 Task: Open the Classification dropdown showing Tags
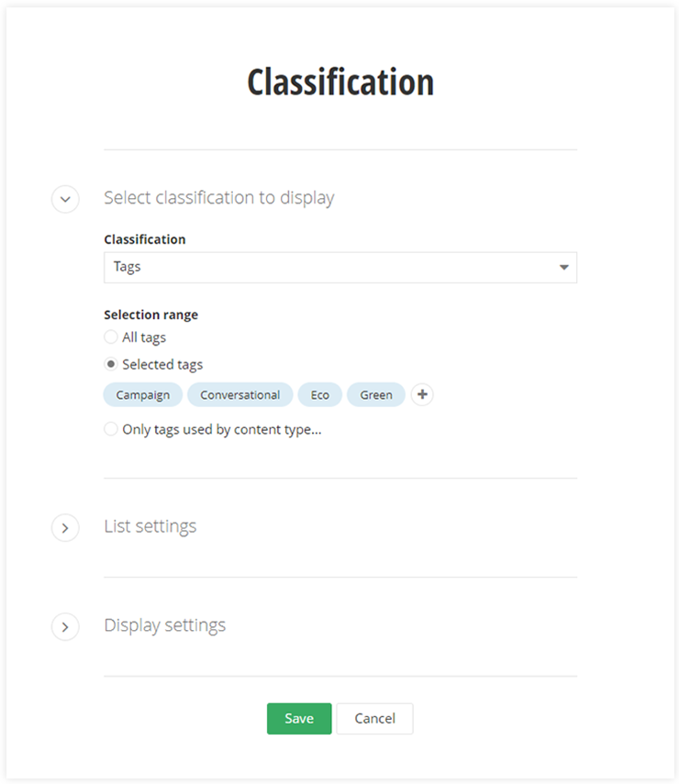point(330,268)
